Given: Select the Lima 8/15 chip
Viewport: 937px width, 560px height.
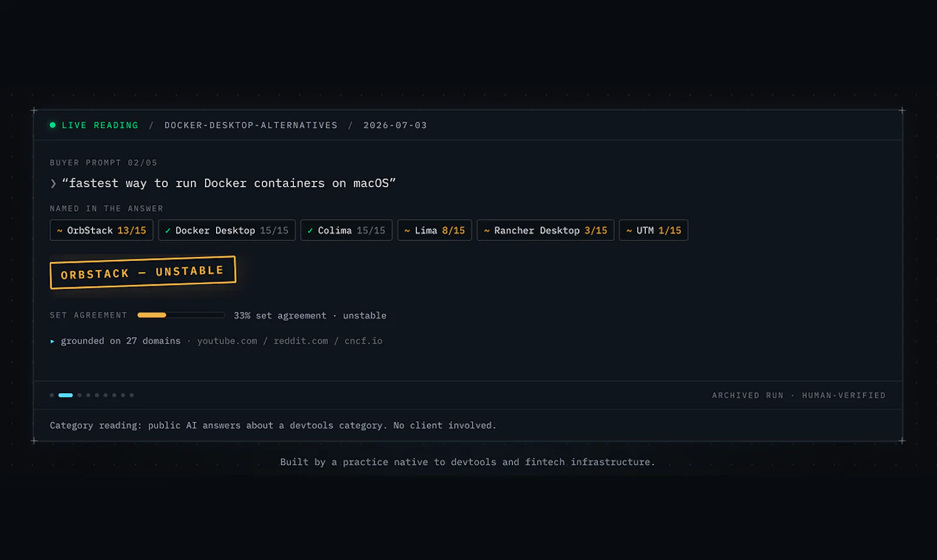Looking at the screenshot, I should tap(435, 230).
